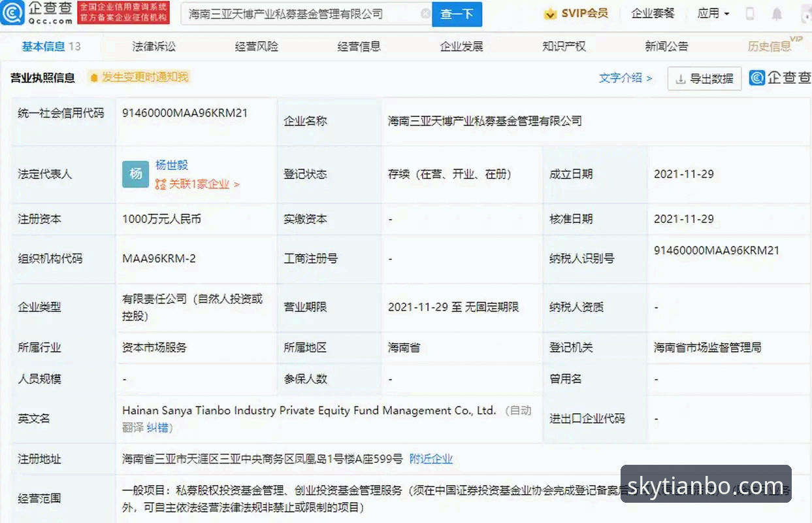Open legal representative 杨世毅 link

[x=171, y=165]
